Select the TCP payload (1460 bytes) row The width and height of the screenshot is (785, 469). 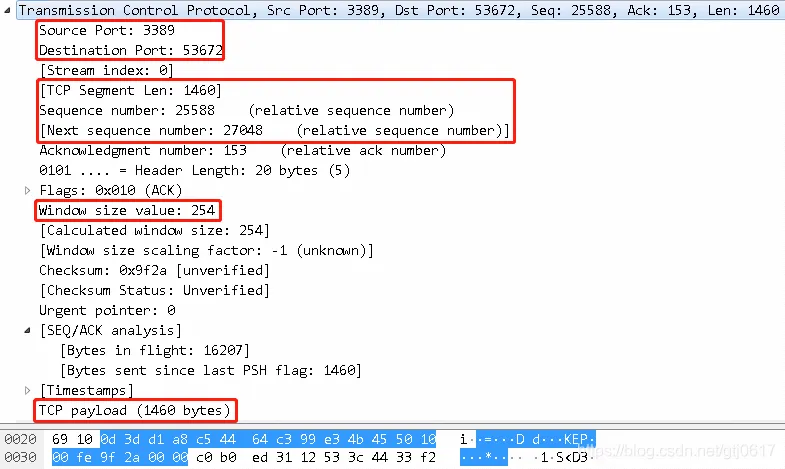tap(135, 410)
